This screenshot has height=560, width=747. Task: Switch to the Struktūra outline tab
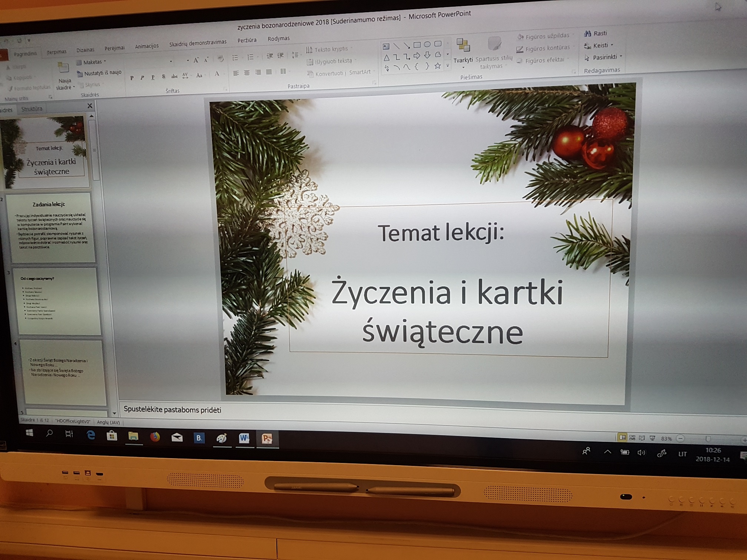coord(31,109)
